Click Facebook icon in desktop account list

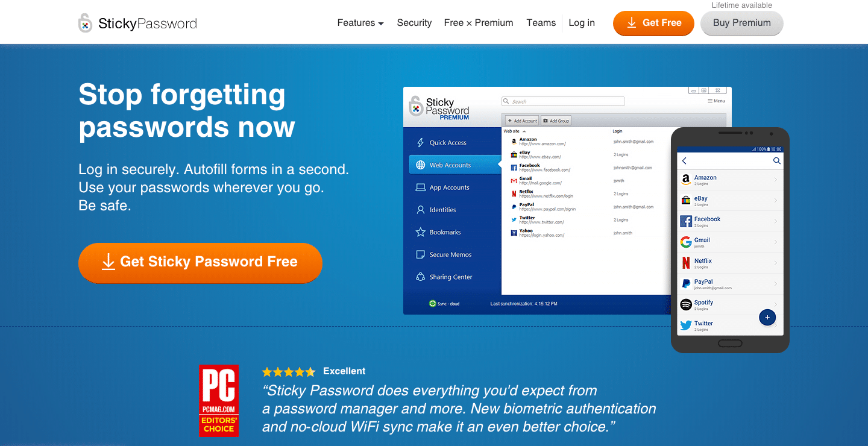(x=514, y=168)
